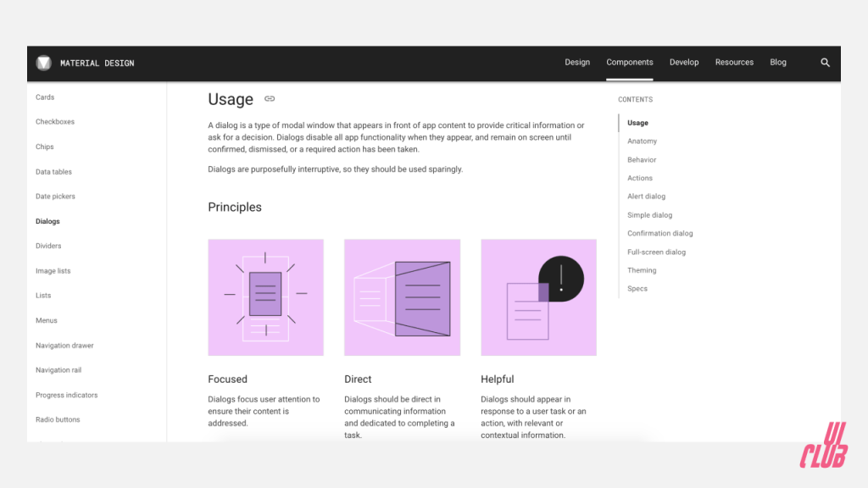Open the Direct principle illustration
The image size is (868, 488).
click(x=402, y=297)
